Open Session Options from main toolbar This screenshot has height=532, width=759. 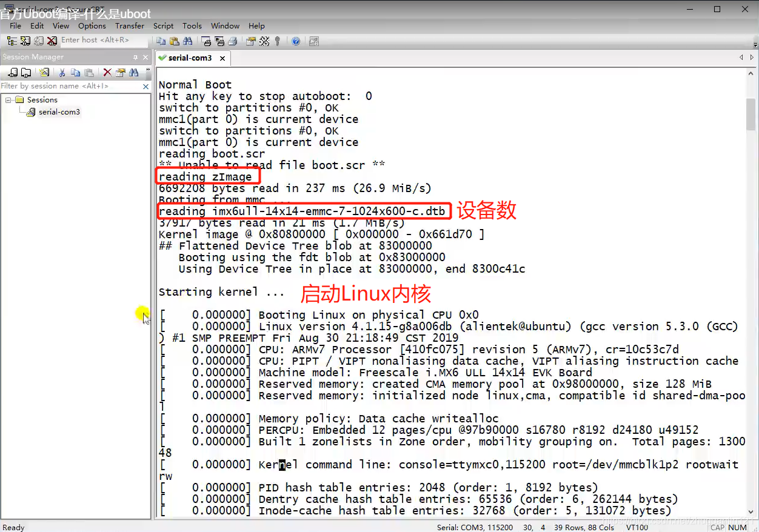point(250,41)
